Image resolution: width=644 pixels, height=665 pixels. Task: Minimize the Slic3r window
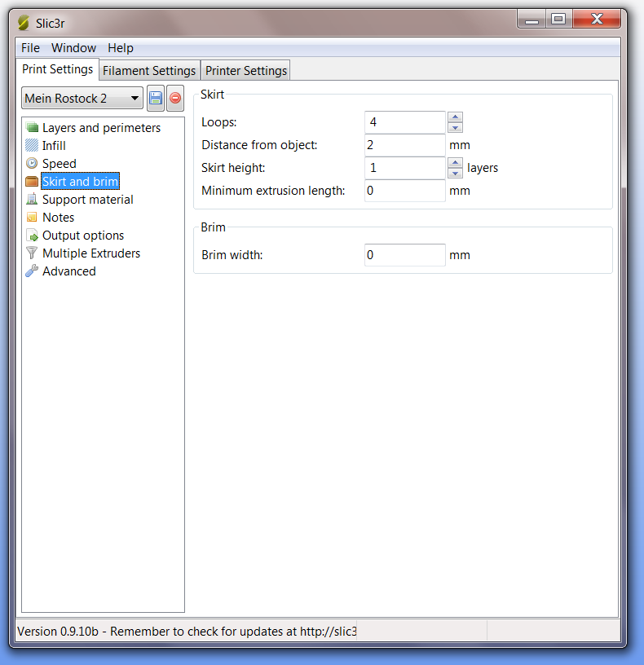point(532,20)
